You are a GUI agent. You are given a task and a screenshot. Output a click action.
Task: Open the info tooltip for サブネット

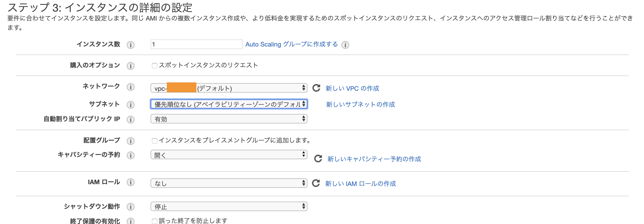coord(130,105)
